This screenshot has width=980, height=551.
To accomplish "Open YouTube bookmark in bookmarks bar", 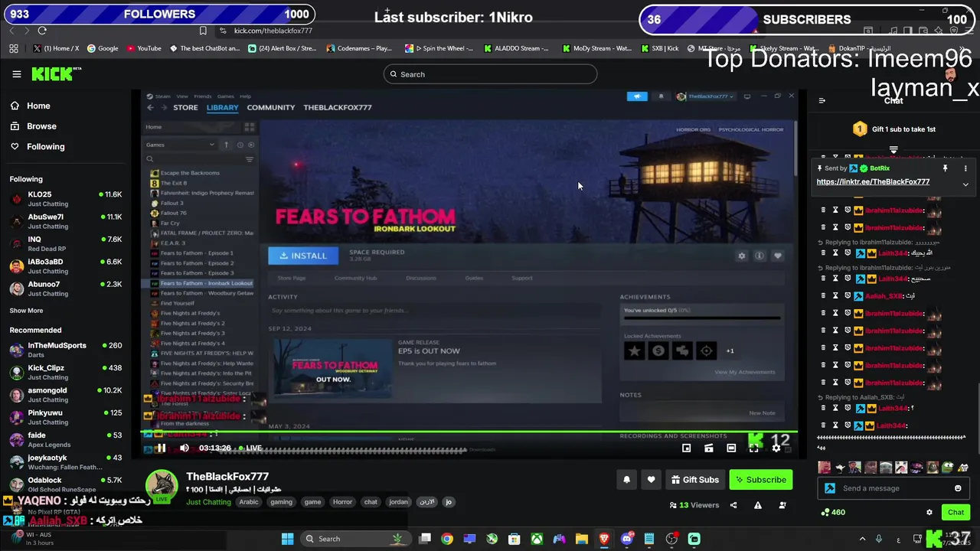I will 145,48.
